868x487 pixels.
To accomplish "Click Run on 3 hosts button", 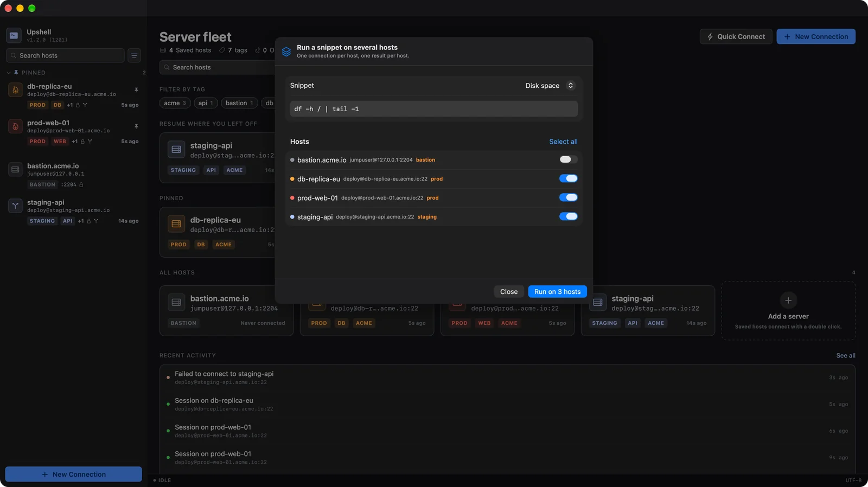I will (557, 292).
